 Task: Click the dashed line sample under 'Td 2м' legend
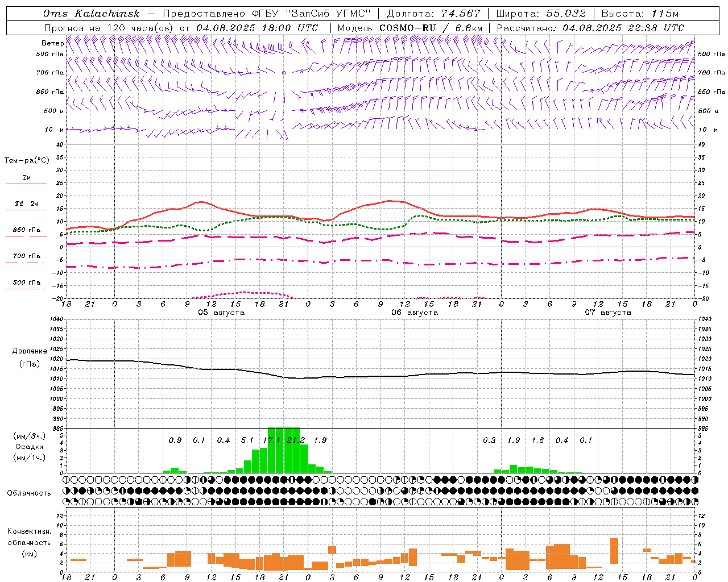coord(25,210)
